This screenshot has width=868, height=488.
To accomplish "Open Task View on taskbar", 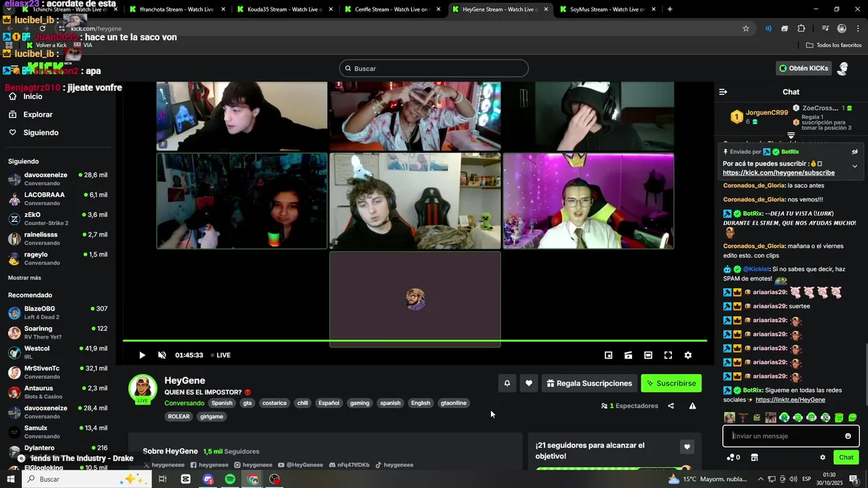I will pos(163,479).
